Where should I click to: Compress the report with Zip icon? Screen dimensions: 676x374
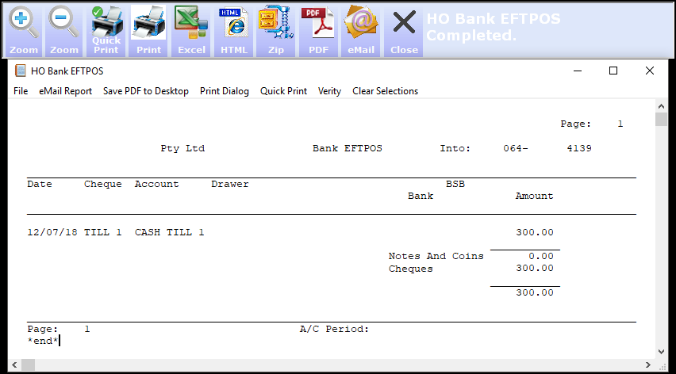[x=276, y=31]
